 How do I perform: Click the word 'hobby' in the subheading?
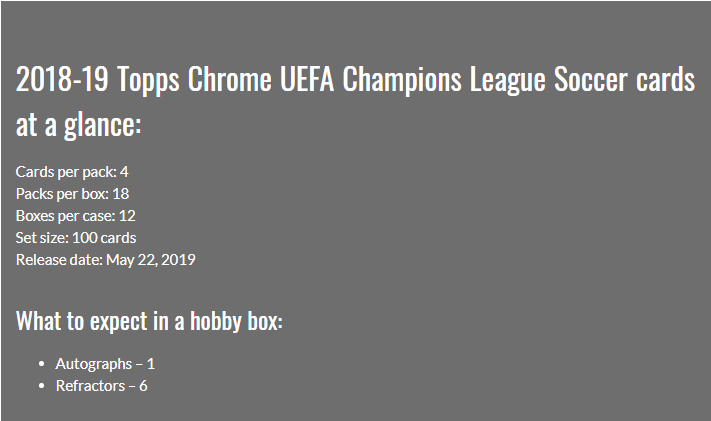click(x=215, y=323)
